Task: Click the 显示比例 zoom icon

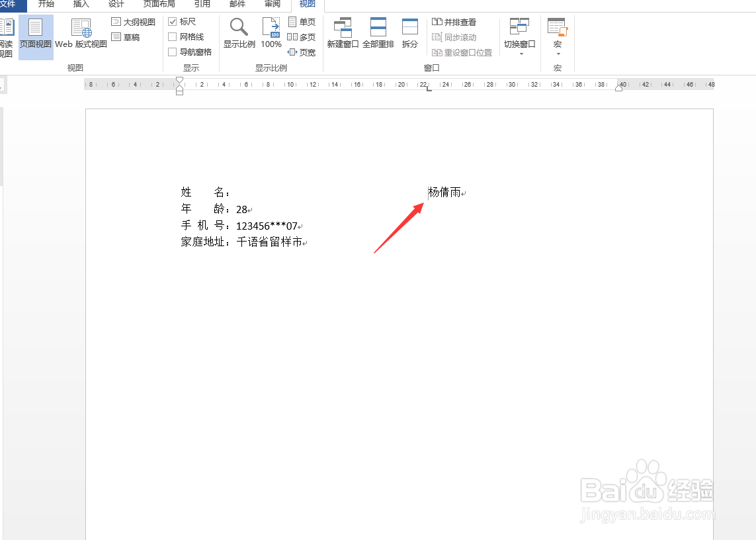Action: [x=239, y=31]
